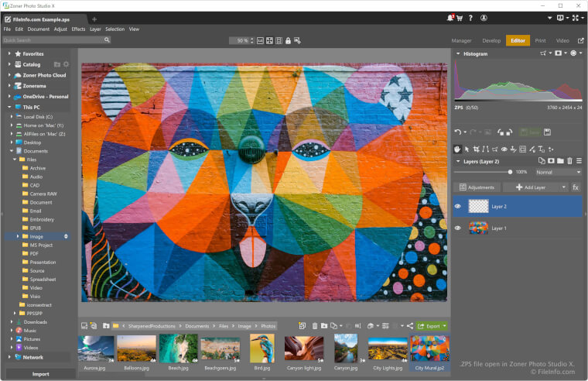
Task: Switch to the Develop tab
Action: (x=491, y=40)
